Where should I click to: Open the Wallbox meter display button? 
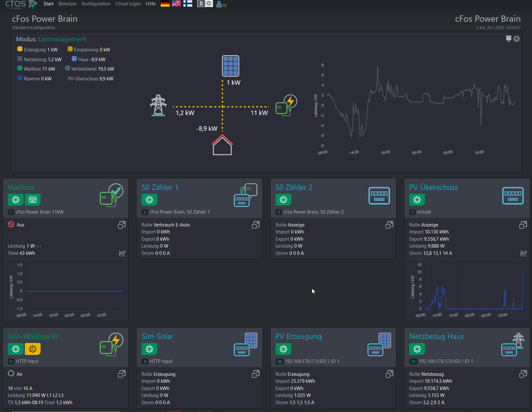pos(33,200)
